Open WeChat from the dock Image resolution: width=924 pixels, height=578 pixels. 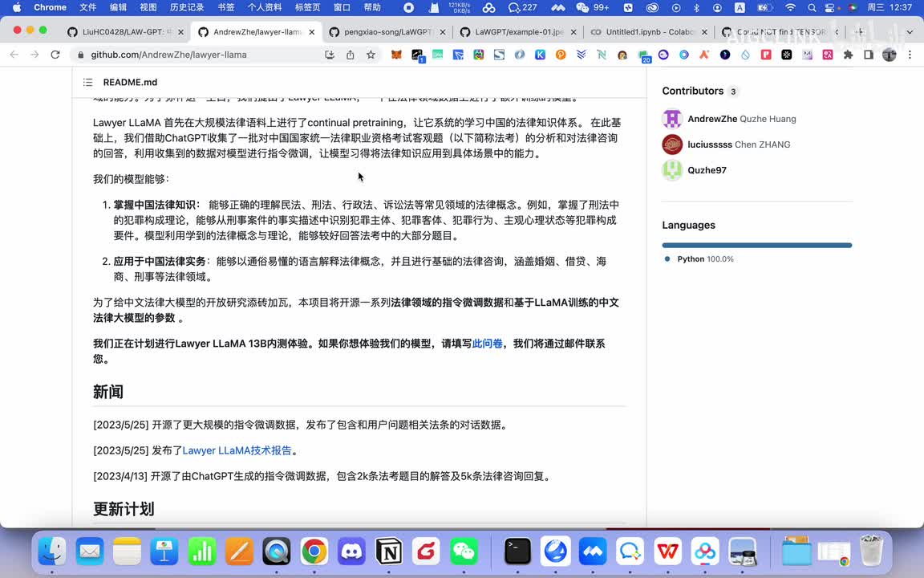(464, 552)
